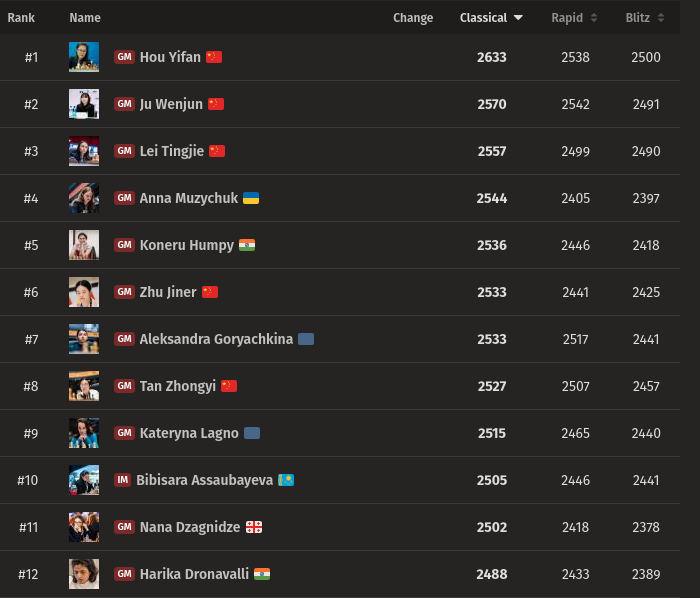Open Kateryna Lagno profile link
Screen dimensions: 700x598
pyautogui.click(x=189, y=433)
